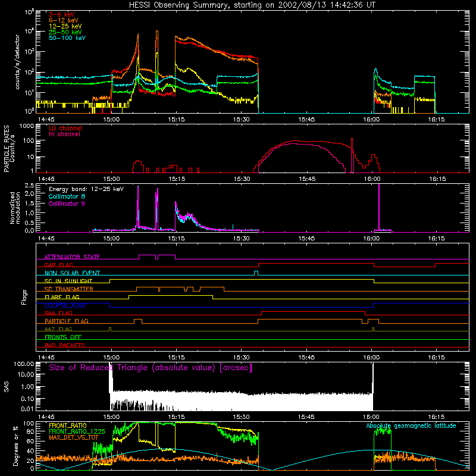Image resolution: width=476 pixels, height=476 pixels.
Task: Select the green 25-50 keV legend entry
Action: [x=65, y=32]
